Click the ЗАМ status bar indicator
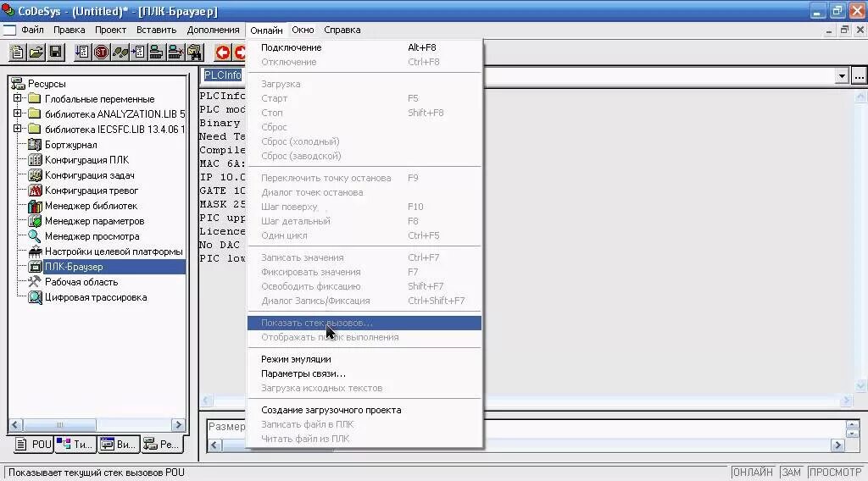 point(791,473)
